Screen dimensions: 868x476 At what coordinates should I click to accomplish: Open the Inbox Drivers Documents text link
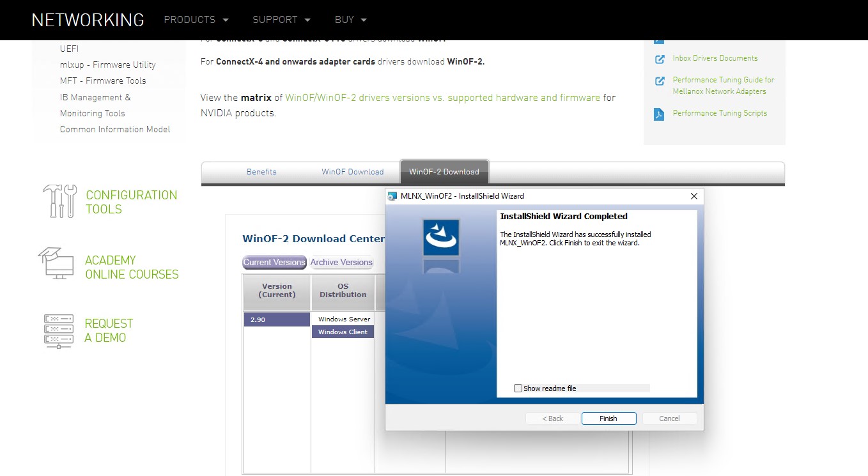(x=715, y=58)
